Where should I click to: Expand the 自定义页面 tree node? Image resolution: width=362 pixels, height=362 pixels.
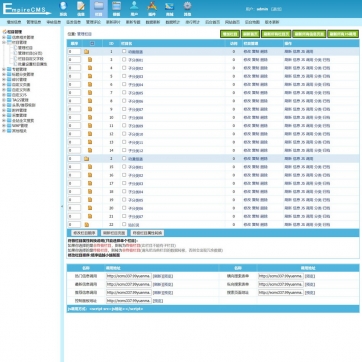pos(4,84)
